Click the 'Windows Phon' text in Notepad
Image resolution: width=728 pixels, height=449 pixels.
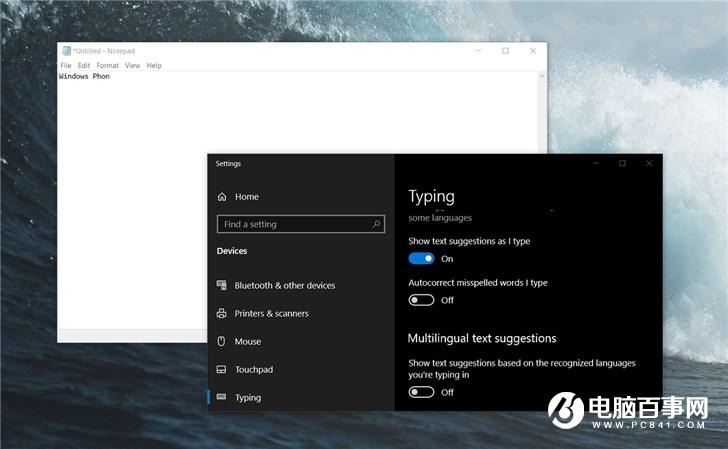pos(84,76)
